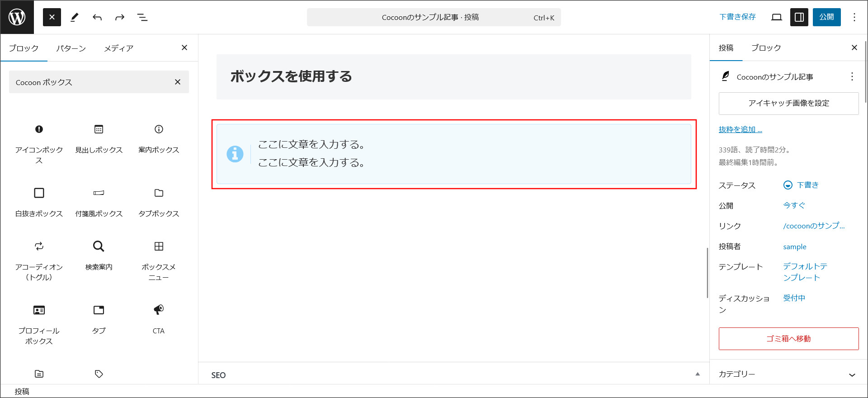
Task: Select the tag icon block
Action: [x=99, y=374]
